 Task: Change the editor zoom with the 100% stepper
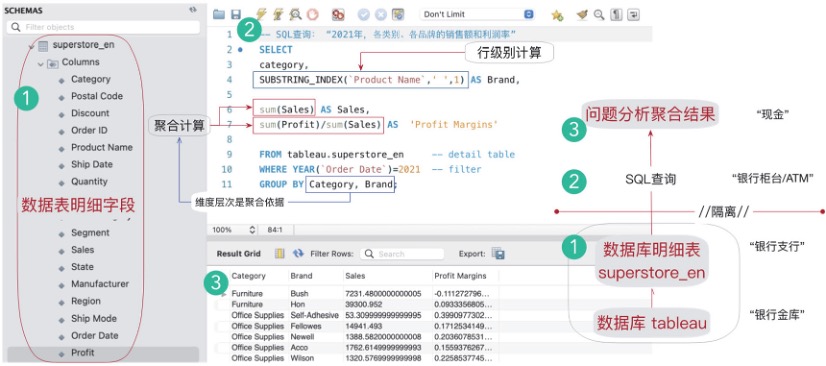(x=252, y=230)
